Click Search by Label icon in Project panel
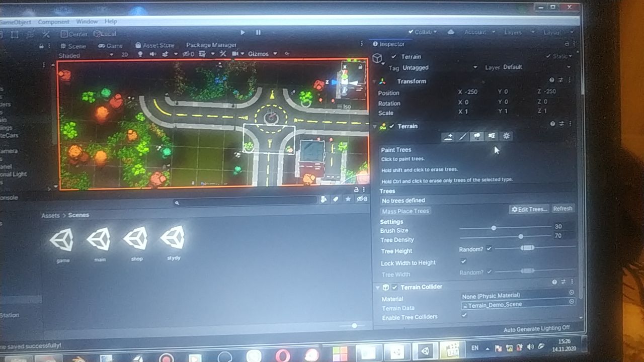 tap(336, 200)
